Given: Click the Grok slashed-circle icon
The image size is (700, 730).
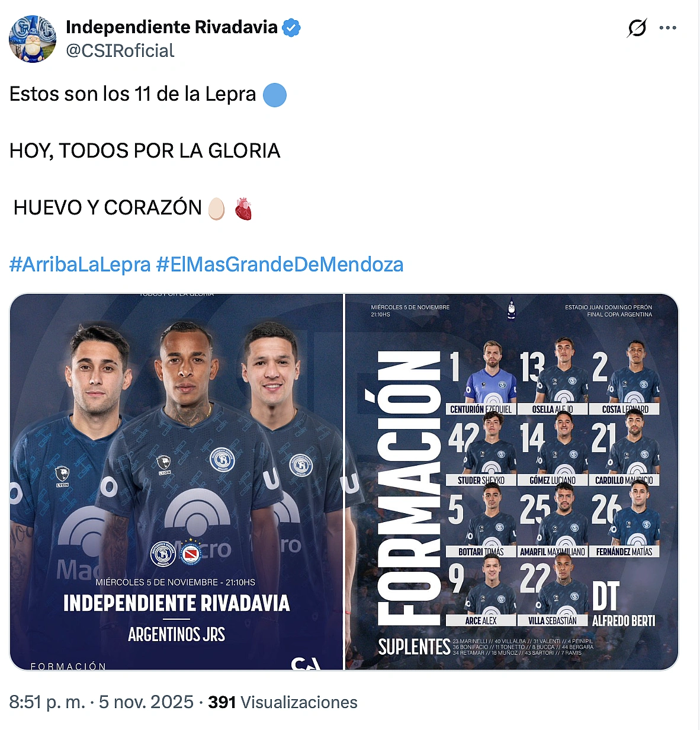Looking at the screenshot, I should [637, 28].
